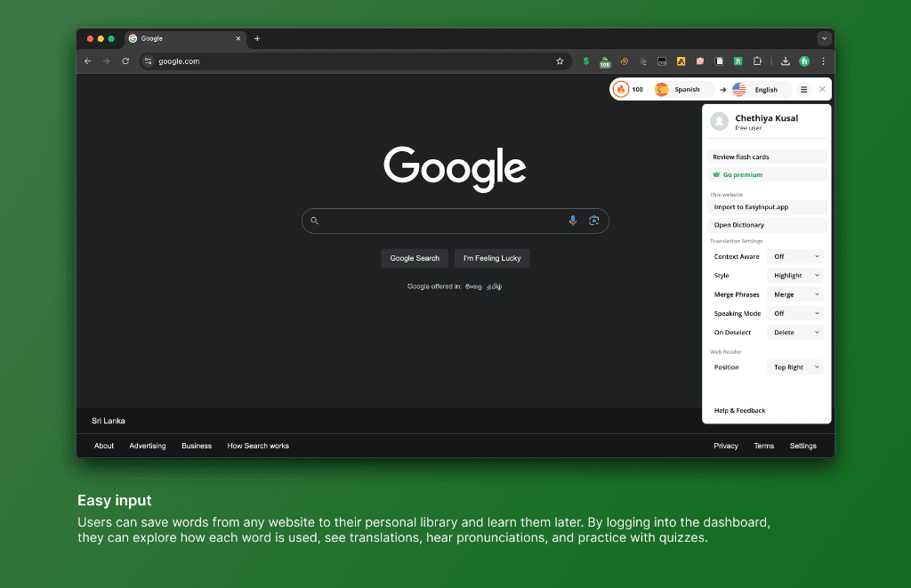Image resolution: width=911 pixels, height=588 pixels.
Task: Click the magnifier icon in search box
Action: pos(314,221)
